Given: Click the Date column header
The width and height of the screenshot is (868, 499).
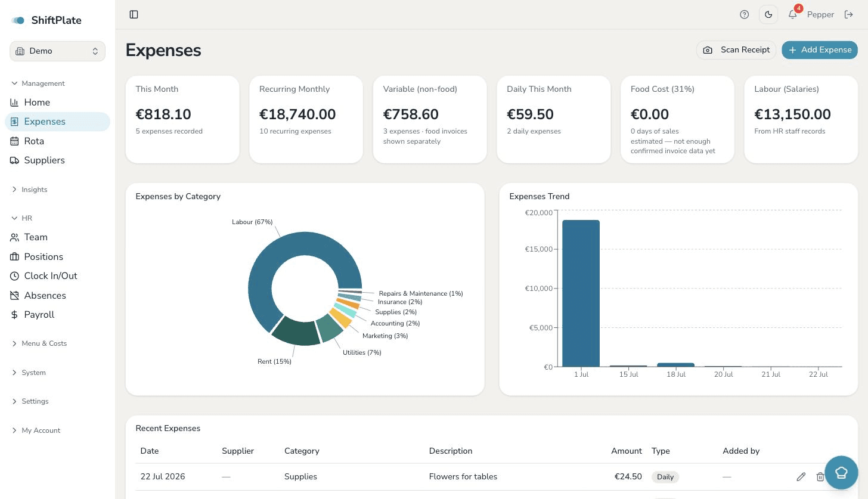Looking at the screenshot, I should (150, 451).
